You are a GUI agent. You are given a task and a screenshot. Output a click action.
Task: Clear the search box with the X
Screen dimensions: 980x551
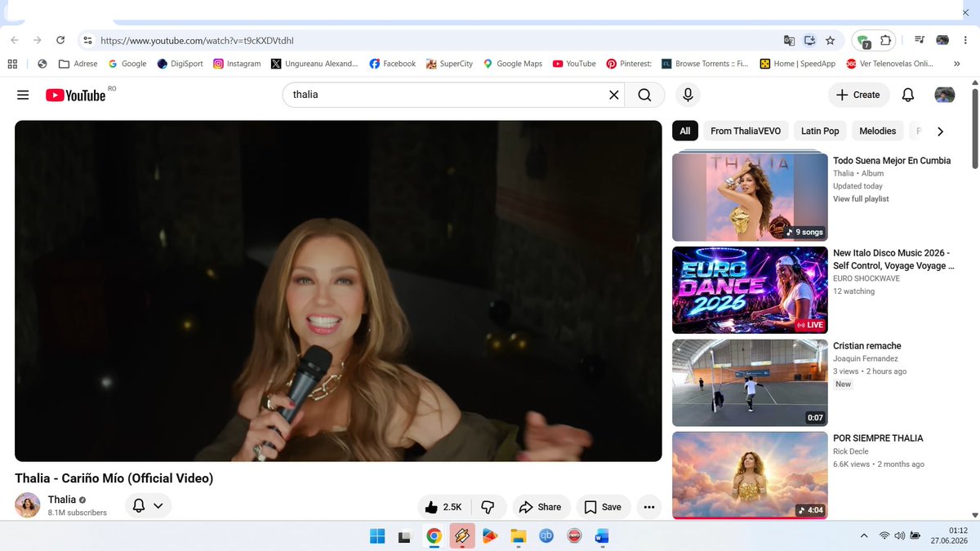[x=613, y=95]
